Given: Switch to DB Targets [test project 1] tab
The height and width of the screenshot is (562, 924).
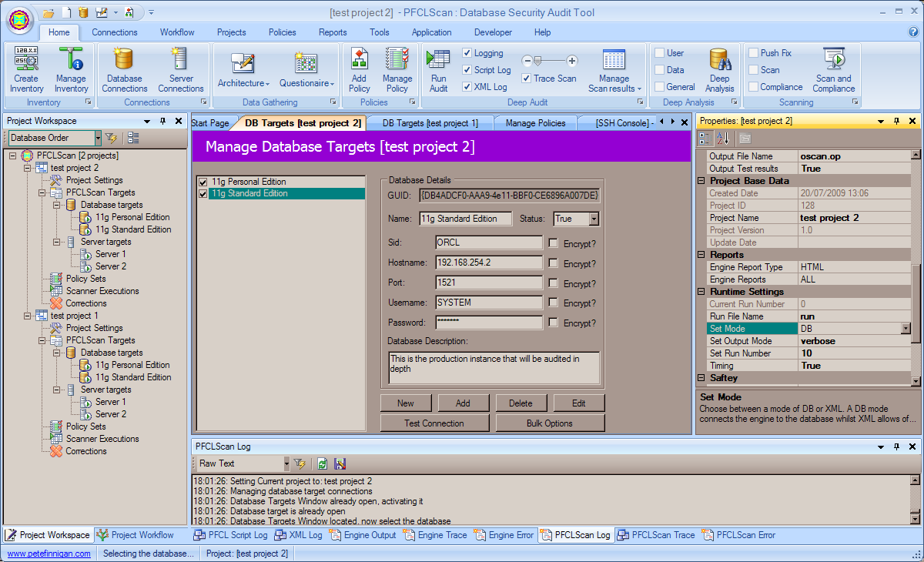Looking at the screenshot, I should (x=430, y=123).
